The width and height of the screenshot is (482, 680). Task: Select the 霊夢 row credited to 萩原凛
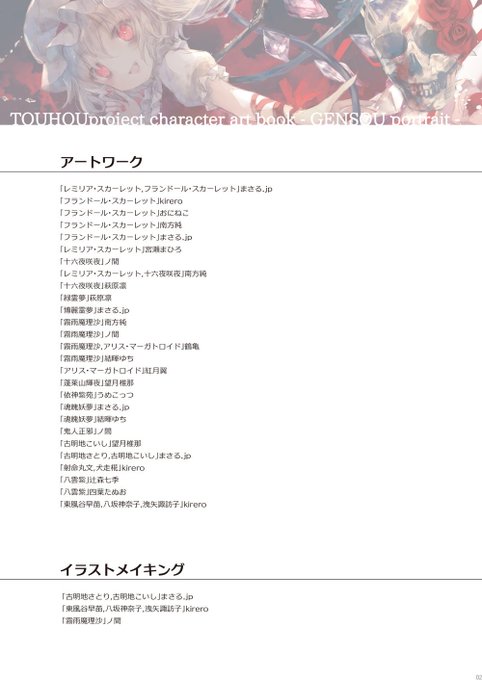pyautogui.click(x=86, y=298)
